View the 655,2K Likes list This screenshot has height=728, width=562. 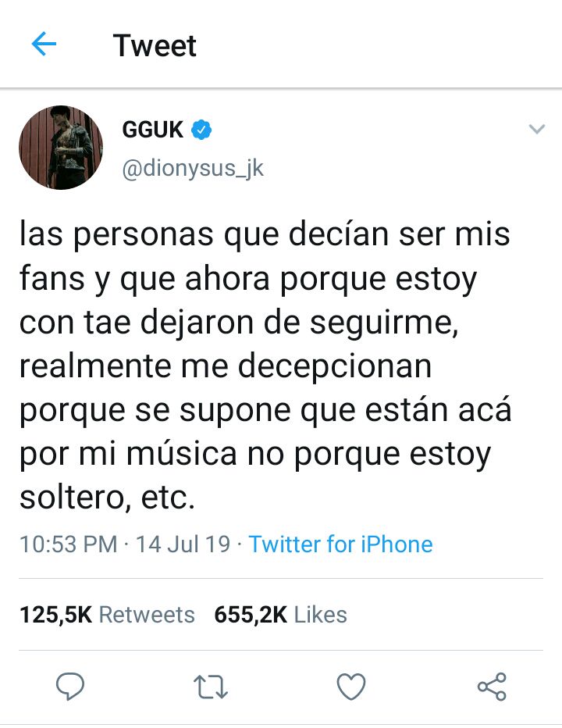(280, 615)
